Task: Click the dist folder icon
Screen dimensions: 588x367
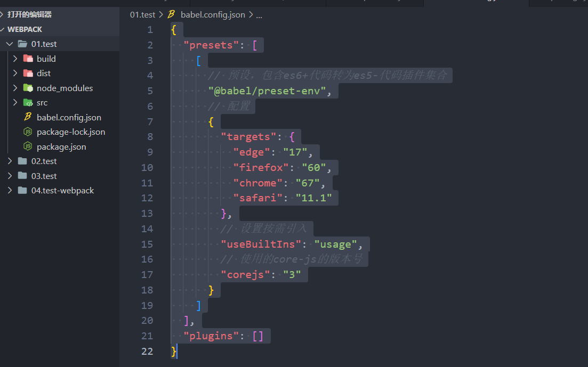Action: (x=28, y=73)
